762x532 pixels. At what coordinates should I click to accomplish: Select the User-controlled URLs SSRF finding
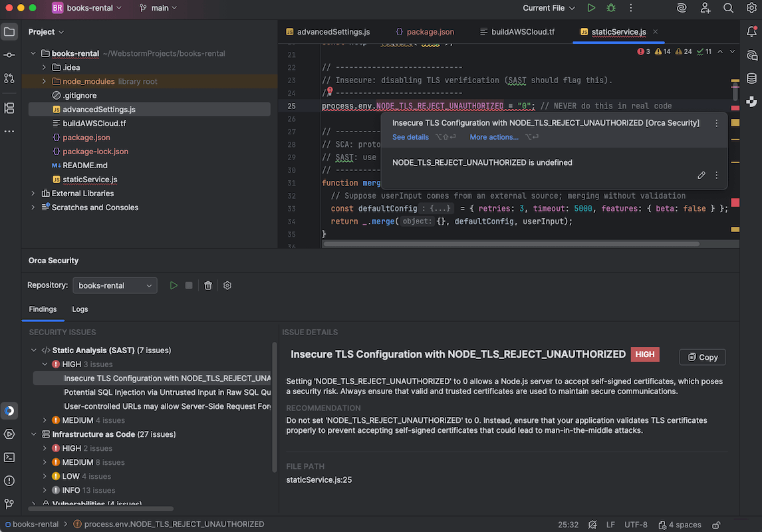pos(167,407)
